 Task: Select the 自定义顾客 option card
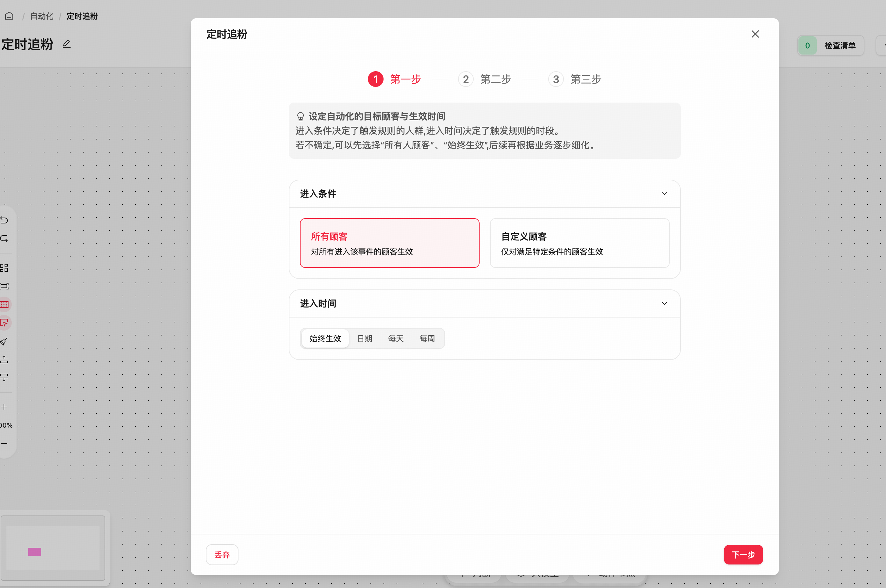[579, 243]
